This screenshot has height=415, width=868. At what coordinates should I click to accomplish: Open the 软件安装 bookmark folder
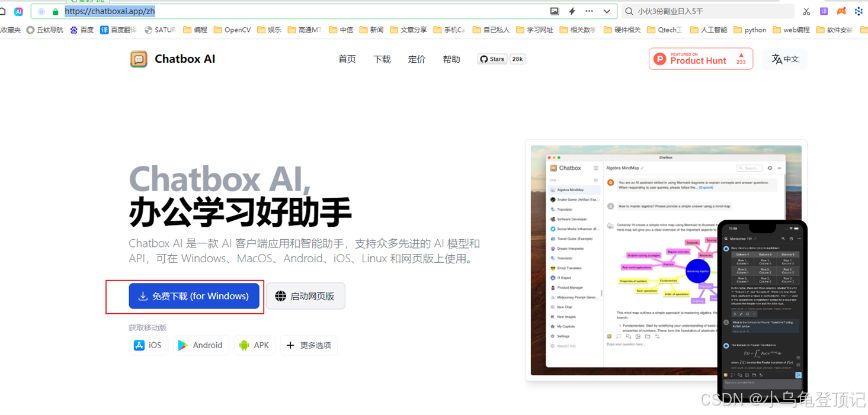click(835, 30)
